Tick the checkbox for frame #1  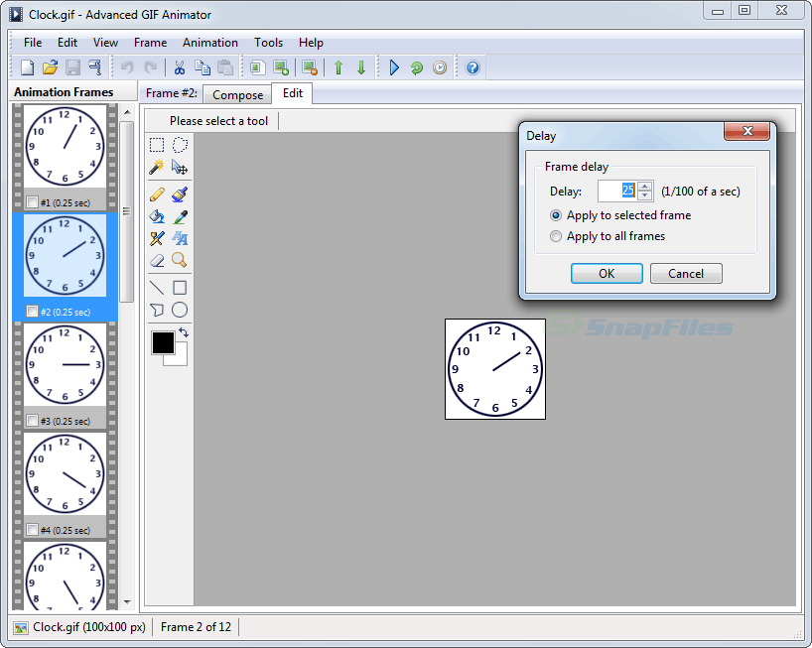coord(32,202)
